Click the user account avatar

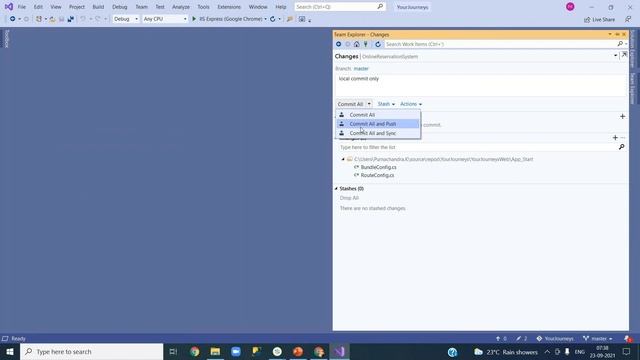(x=570, y=7)
